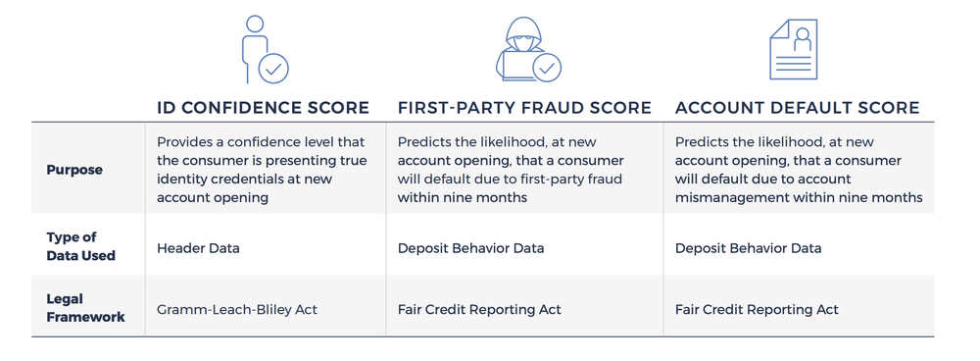Click Deposit Behavior Data under Account Default
Screen dimensions: 980x361
click(748, 248)
